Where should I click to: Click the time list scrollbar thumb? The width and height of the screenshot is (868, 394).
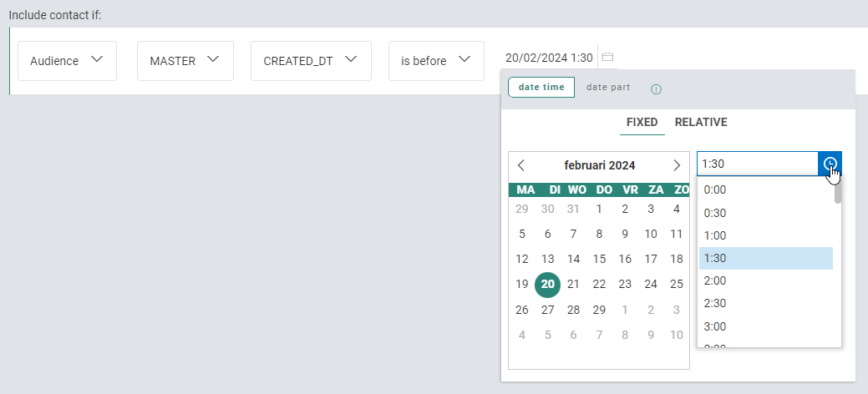(x=837, y=191)
